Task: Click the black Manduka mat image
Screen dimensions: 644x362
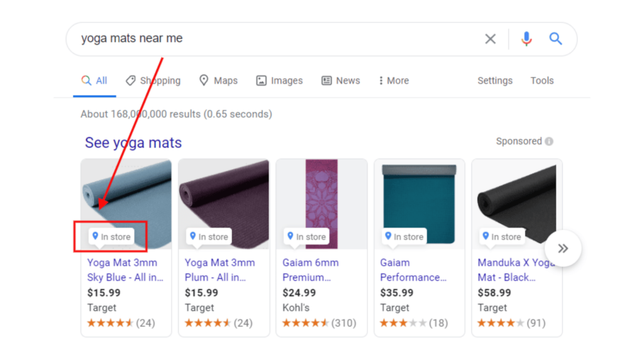Action: click(x=517, y=203)
